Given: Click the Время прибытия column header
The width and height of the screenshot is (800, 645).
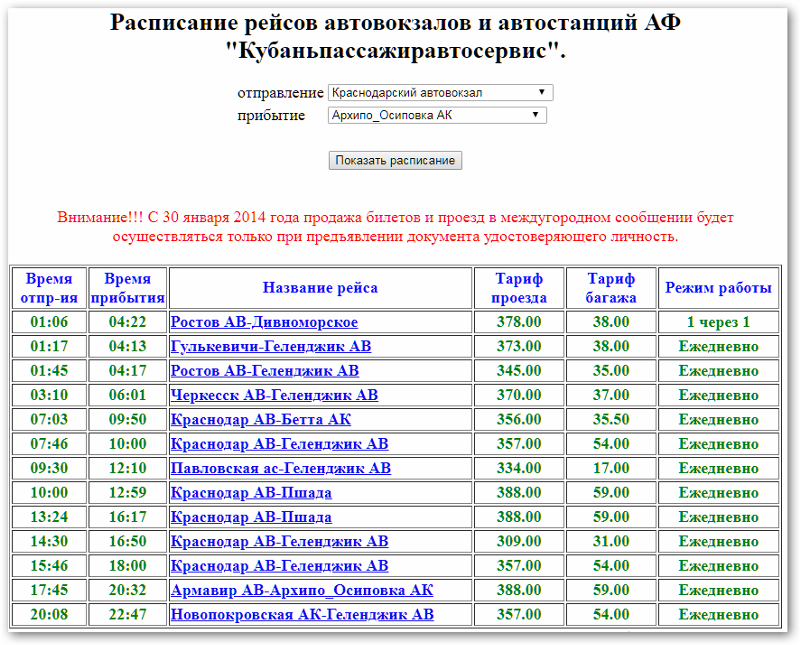Looking at the screenshot, I should 128,288.
